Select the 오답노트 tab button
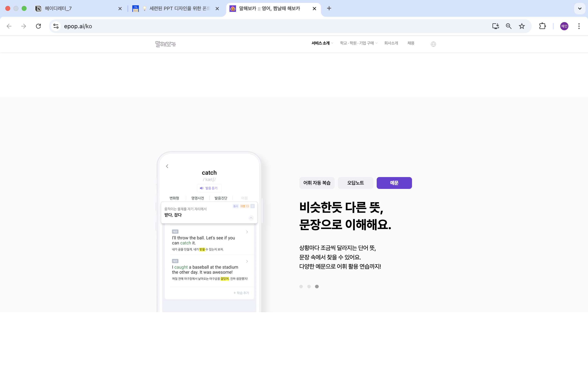The image size is (588, 368). coord(355,183)
